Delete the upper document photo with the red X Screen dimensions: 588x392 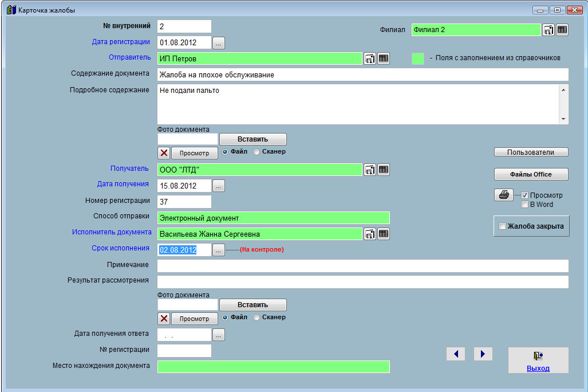point(164,153)
